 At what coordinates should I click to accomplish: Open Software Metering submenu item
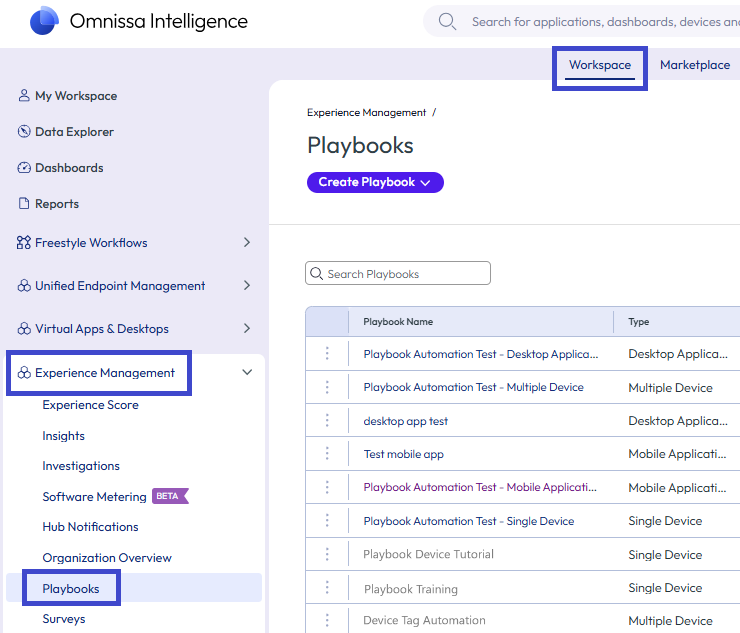[x=94, y=497]
